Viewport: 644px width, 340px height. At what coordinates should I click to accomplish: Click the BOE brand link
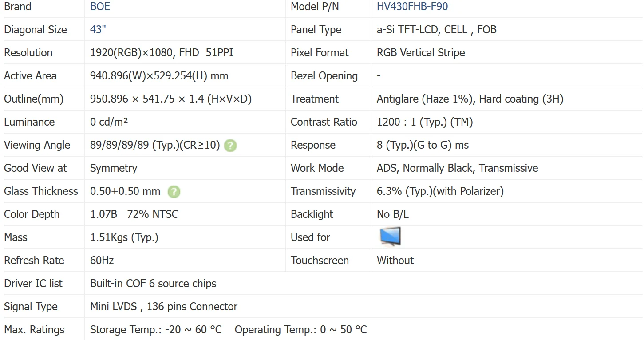click(100, 7)
